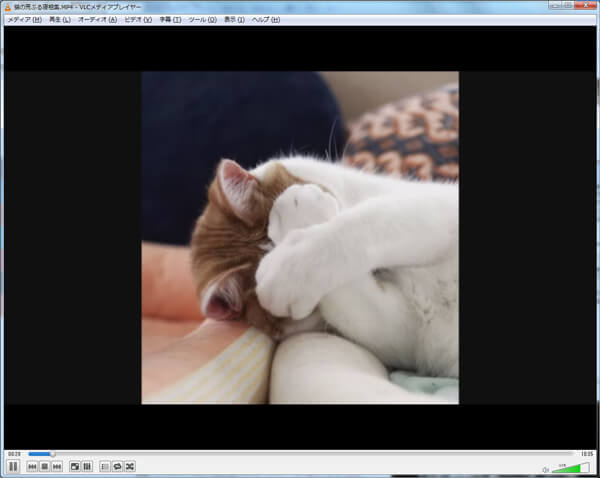Screen dimensions: 600x478
Task: Open the 表示 (View) menu
Action: [234, 19]
